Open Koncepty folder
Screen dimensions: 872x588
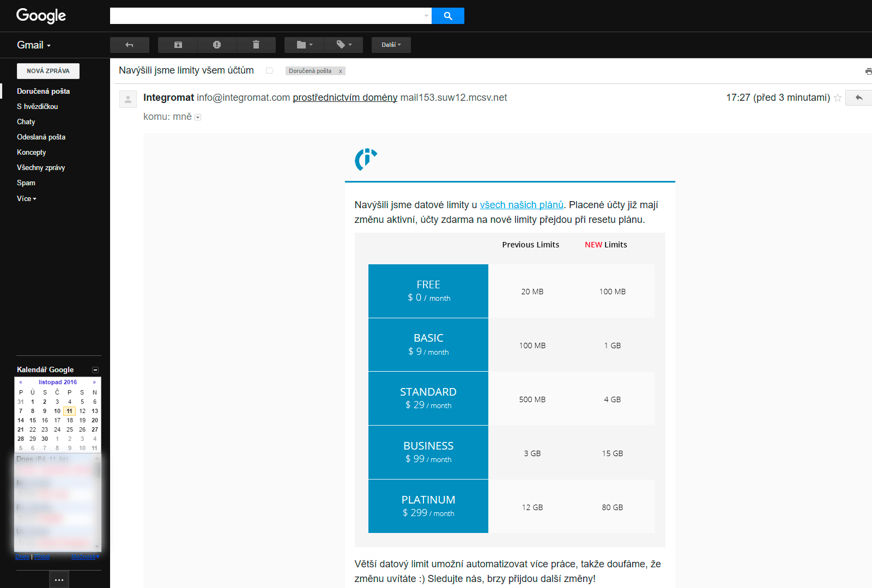[31, 152]
